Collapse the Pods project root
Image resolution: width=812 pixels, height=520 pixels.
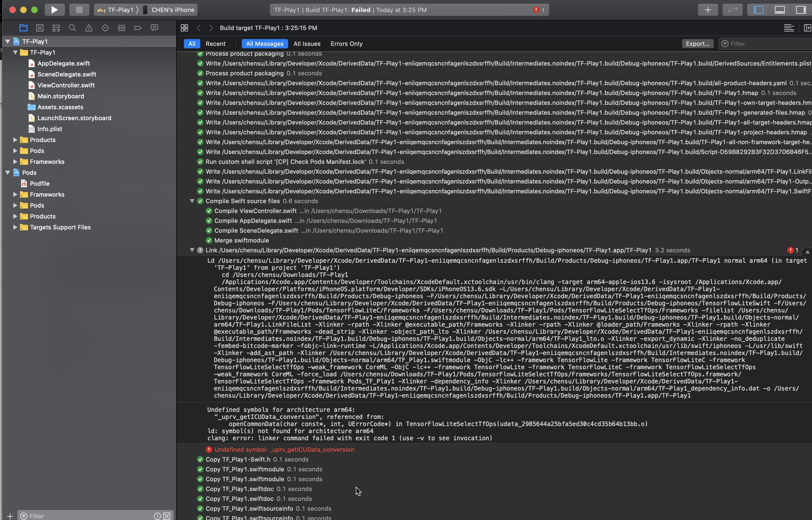coord(7,173)
